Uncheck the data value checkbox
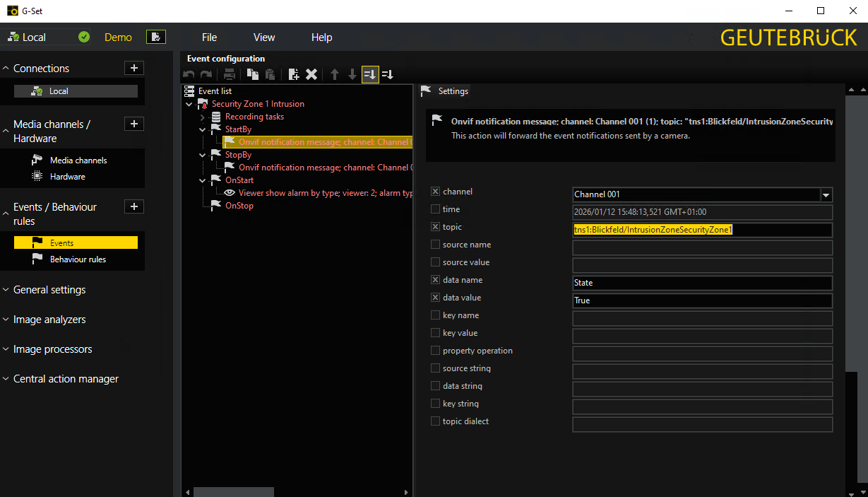 coord(435,298)
